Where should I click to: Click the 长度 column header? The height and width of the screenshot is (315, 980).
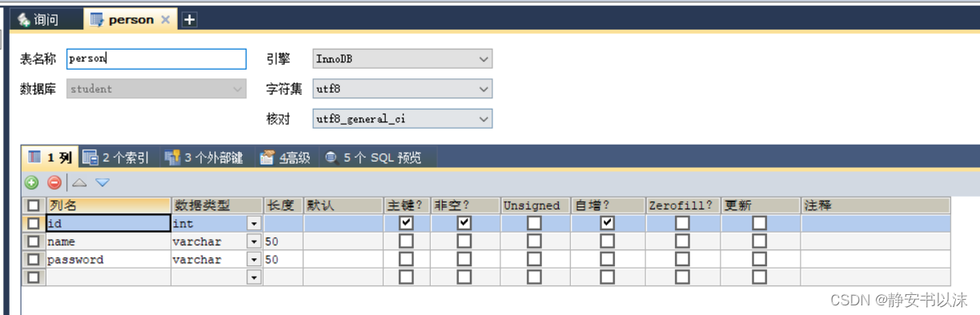click(x=283, y=205)
